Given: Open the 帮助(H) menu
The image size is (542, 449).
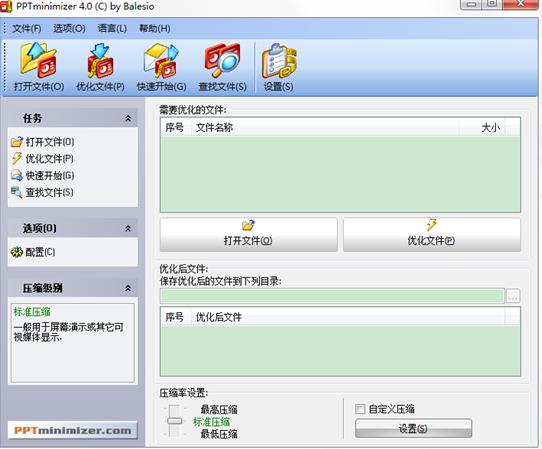Looking at the screenshot, I should (x=155, y=28).
